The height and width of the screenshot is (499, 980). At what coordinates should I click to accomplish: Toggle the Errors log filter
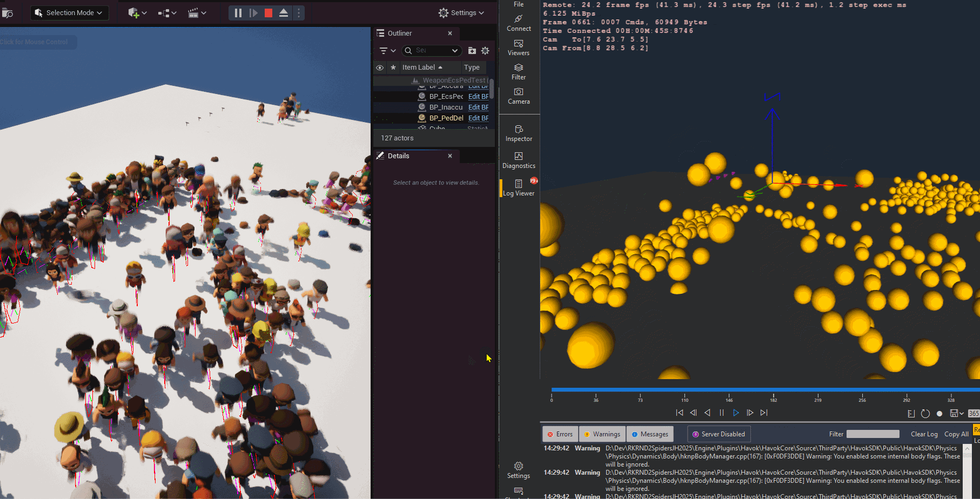pyautogui.click(x=560, y=434)
